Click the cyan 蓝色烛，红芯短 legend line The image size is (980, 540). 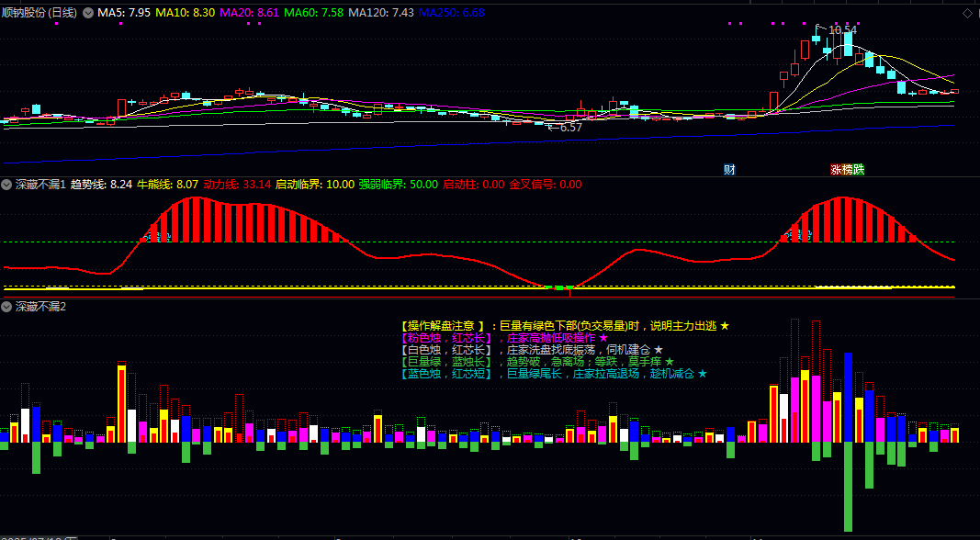point(555,374)
